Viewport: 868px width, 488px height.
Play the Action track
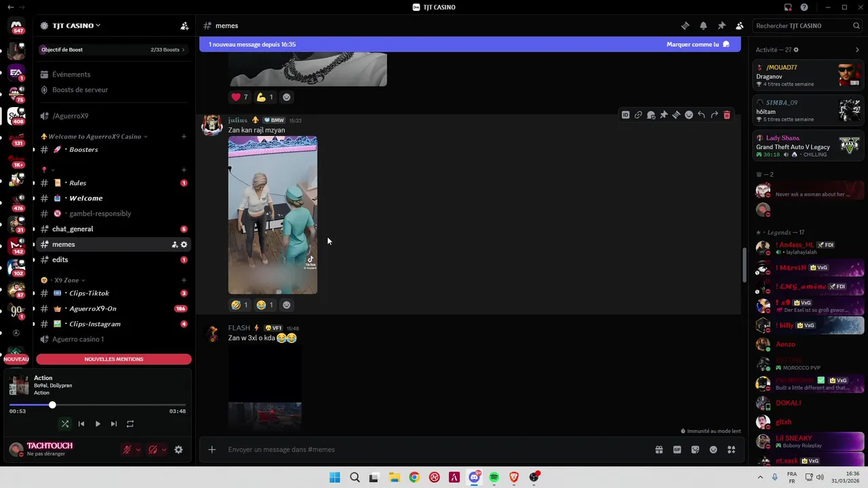pyautogui.click(x=98, y=424)
